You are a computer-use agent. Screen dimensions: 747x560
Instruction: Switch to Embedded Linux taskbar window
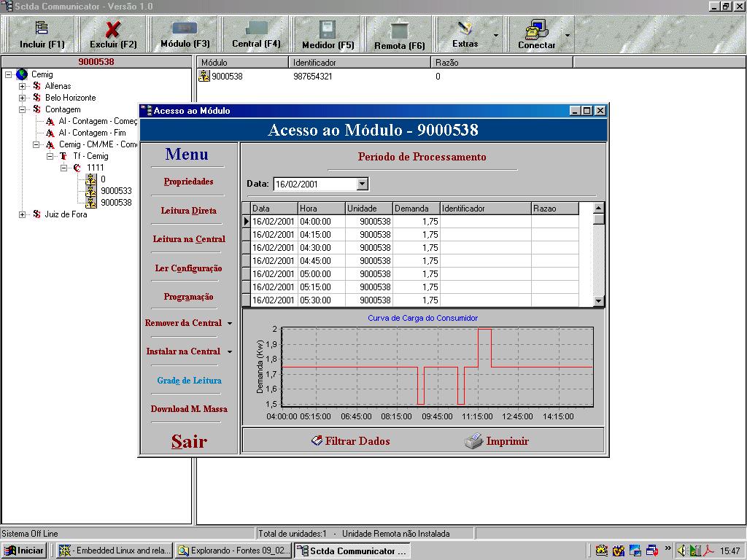pos(115,551)
